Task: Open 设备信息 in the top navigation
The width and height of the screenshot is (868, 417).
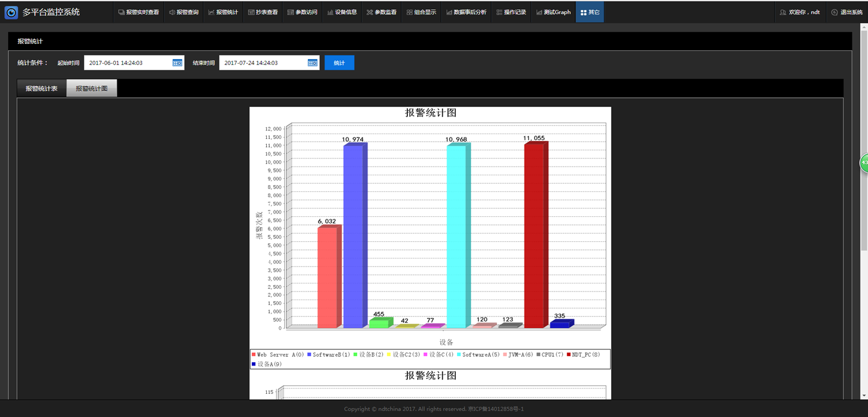Action: [342, 12]
